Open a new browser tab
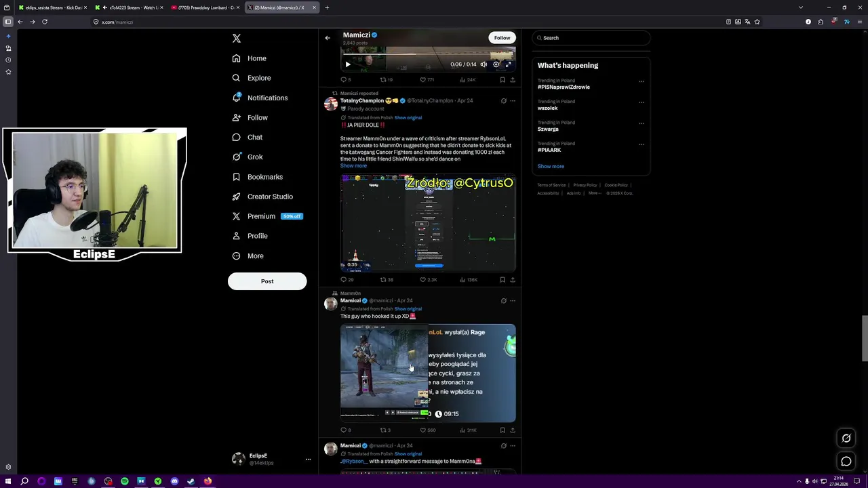Image resolution: width=868 pixels, height=488 pixels. click(327, 7)
